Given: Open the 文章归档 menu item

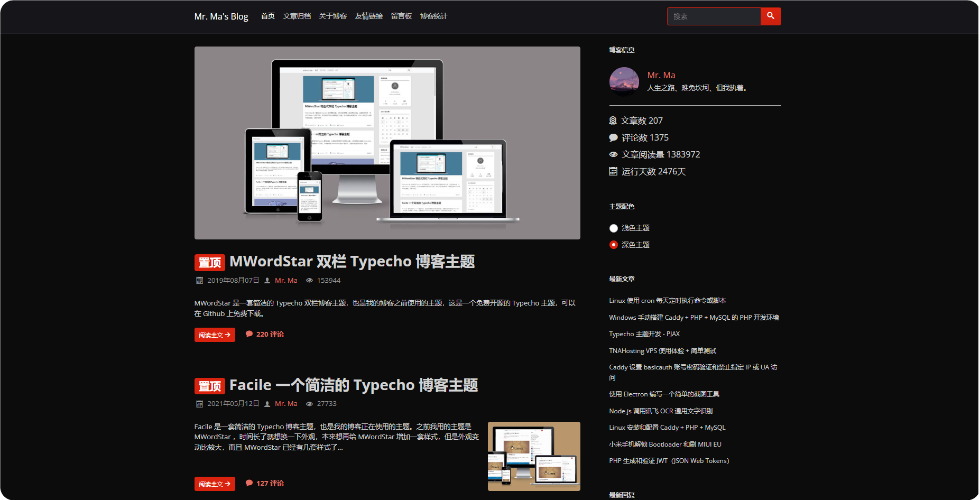Looking at the screenshot, I should pos(297,16).
